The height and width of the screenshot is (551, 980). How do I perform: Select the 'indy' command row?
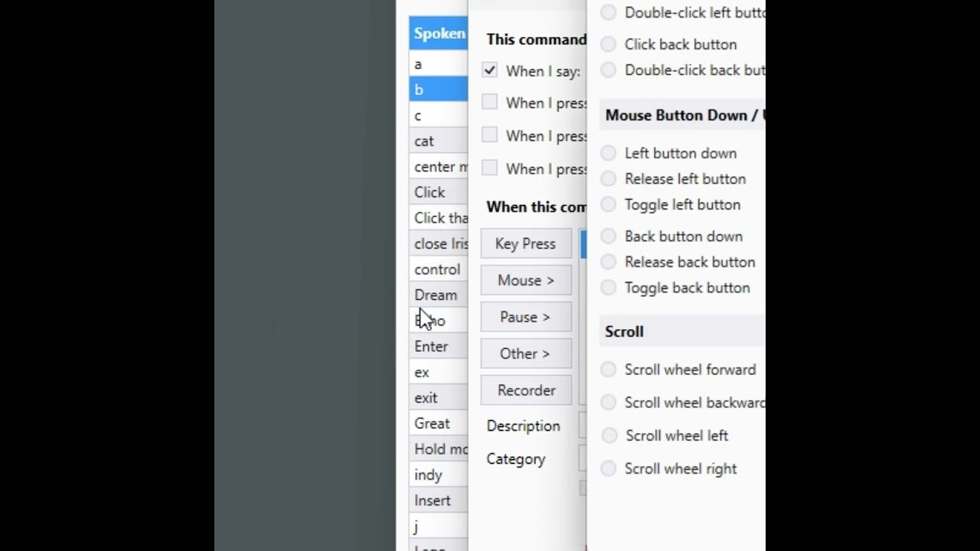click(439, 474)
